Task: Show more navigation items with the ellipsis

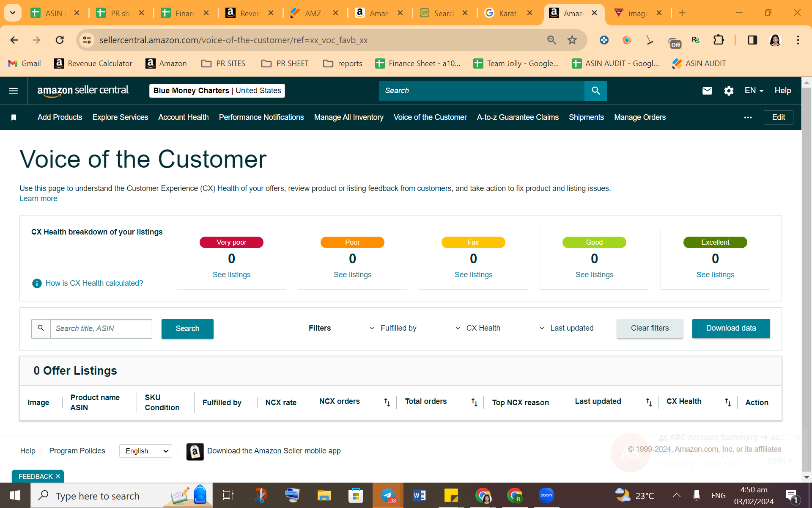Action: 748,117
